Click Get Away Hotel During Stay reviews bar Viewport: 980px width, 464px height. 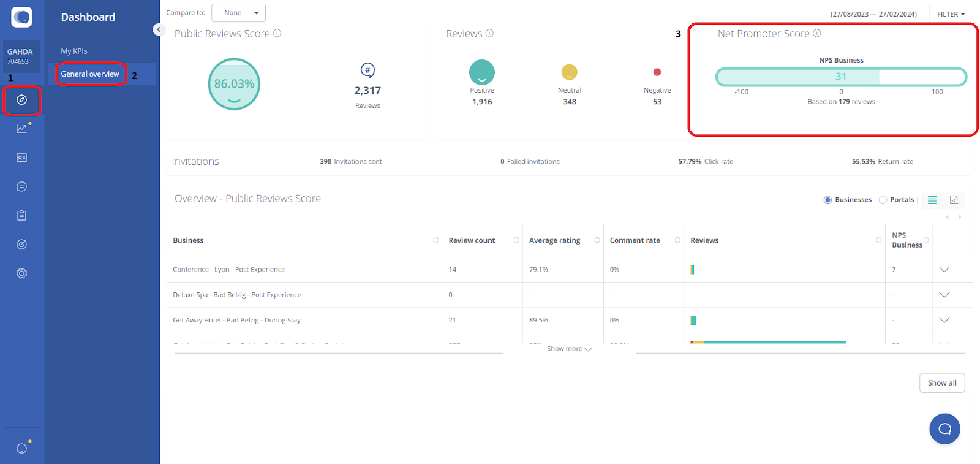[693, 320]
